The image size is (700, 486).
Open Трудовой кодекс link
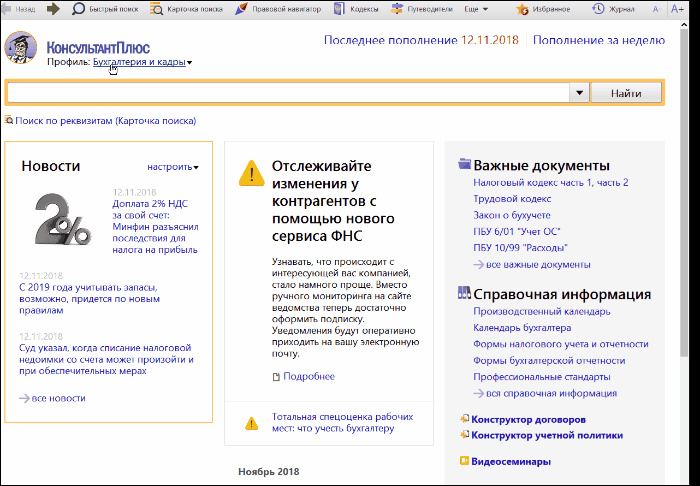tap(512, 199)
